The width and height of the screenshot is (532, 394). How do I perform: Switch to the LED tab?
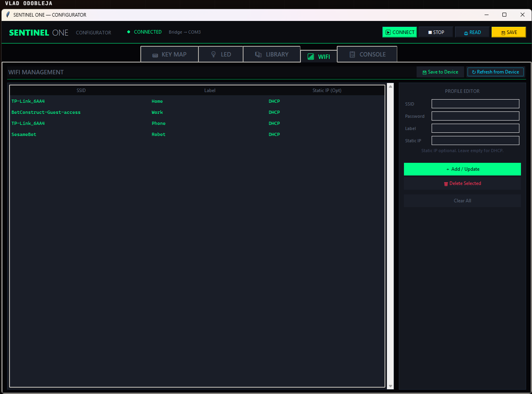point(221,55)
